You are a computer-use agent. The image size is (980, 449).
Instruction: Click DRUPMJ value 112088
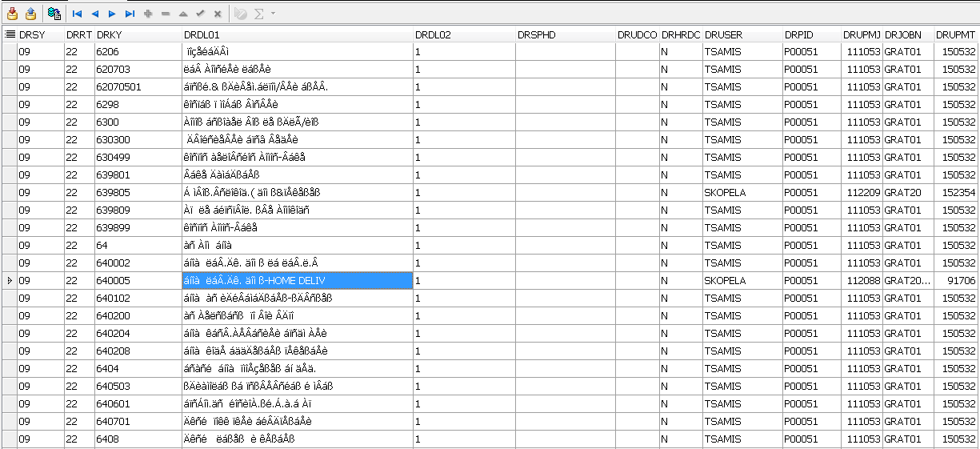tap(862, 281)
